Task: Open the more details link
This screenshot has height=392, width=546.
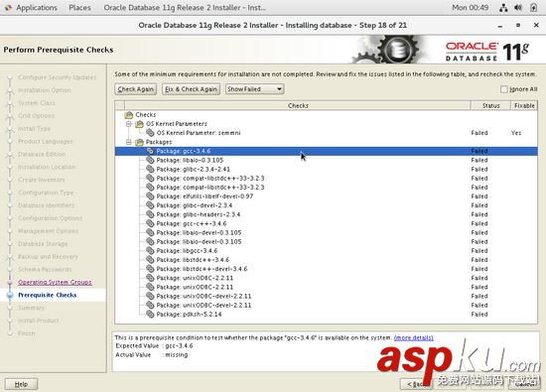Action: point(414,337)
